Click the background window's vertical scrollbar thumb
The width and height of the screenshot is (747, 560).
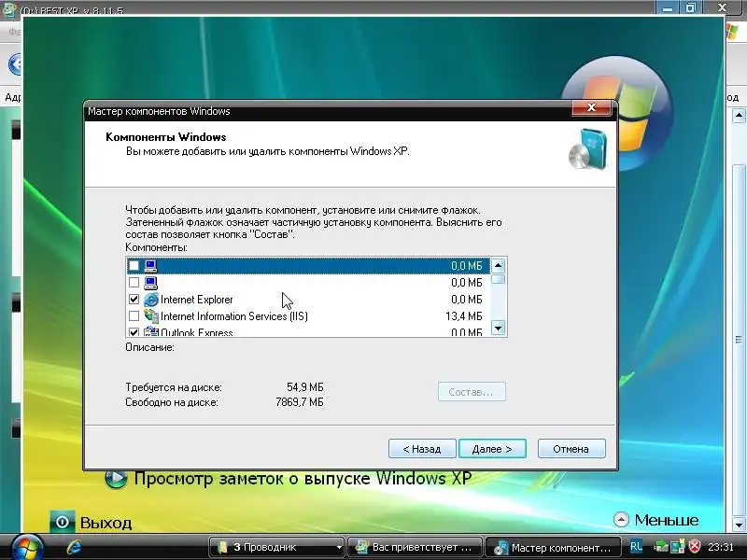pyautogui.click(x=739, y=339)
